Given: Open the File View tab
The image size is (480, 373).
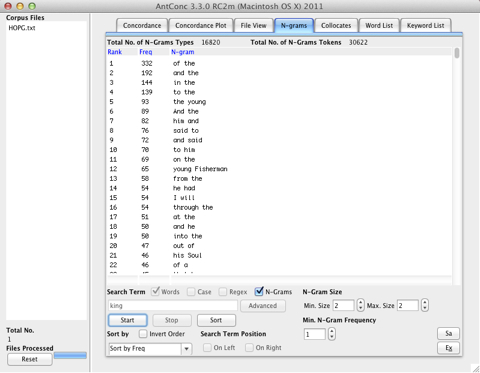Looking at the screenshot, I should coord(253,26).
